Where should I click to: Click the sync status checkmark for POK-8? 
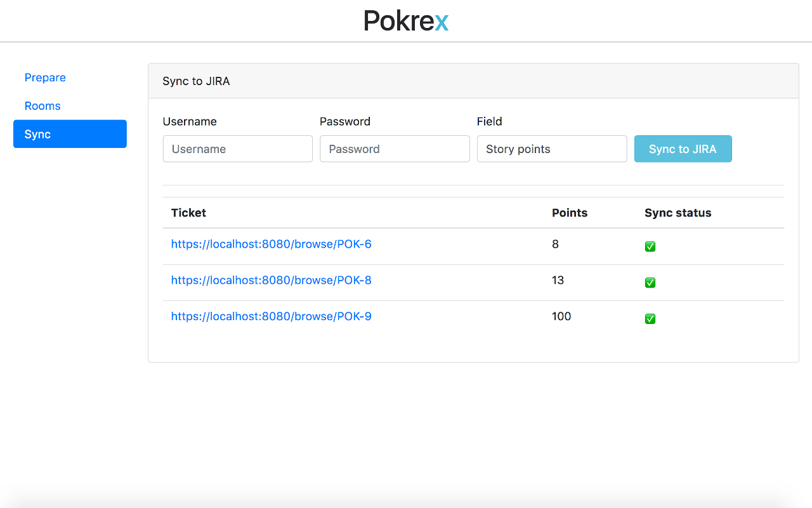coord(650,283)
